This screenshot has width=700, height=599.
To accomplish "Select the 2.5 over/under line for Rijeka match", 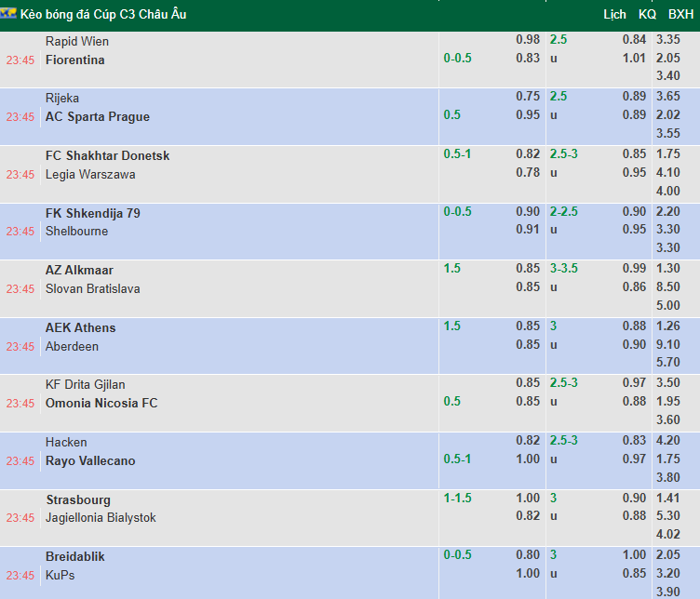I will coord(559,97).
